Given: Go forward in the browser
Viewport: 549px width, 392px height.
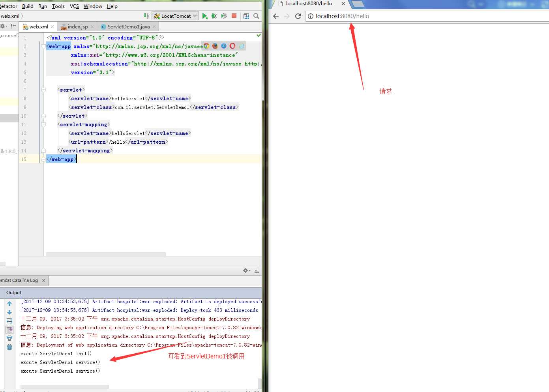Looking at the screenshot, I should click(287, 16).
